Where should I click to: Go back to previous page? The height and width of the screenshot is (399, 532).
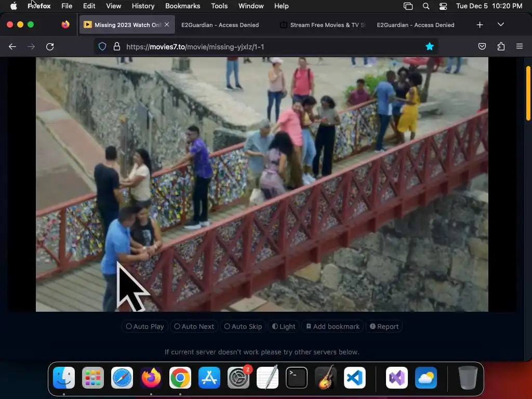[12, 47]
